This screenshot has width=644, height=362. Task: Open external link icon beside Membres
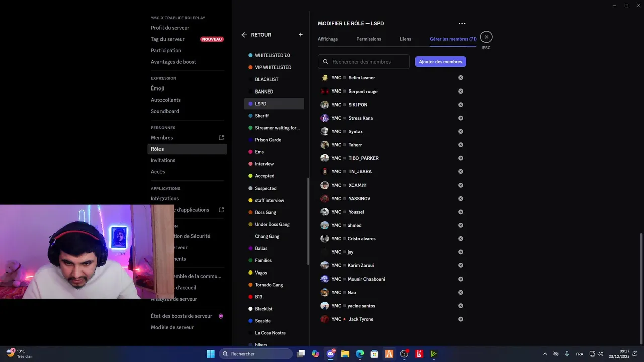(221, 138)
